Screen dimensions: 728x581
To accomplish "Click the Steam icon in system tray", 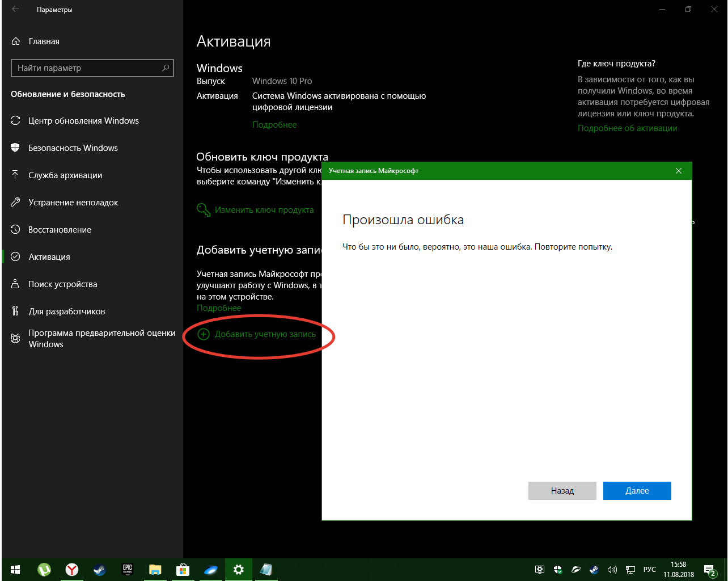I will [594, 570].
